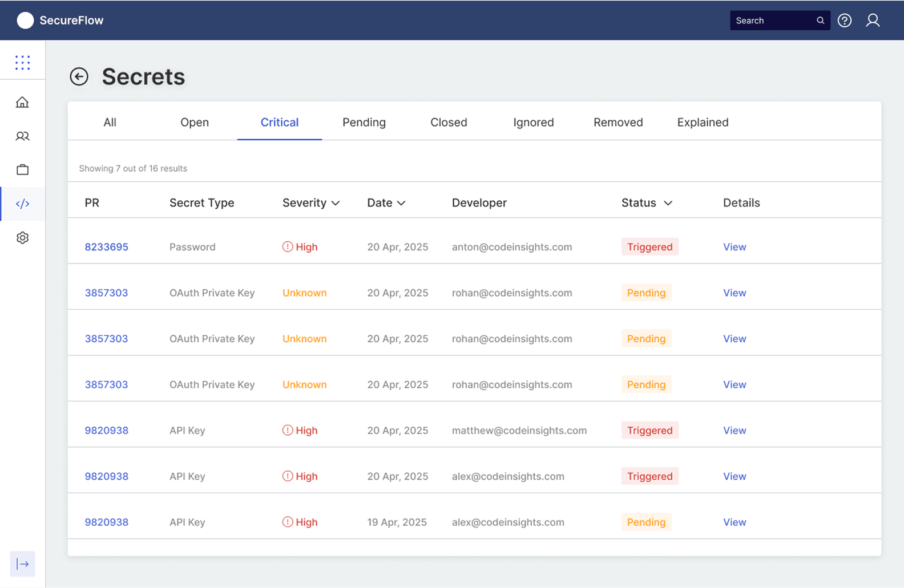Image resolution: width=904 pixels, height=588 pixels.
Task: Click the SecureFlow logo
Action: click(60, 21)
